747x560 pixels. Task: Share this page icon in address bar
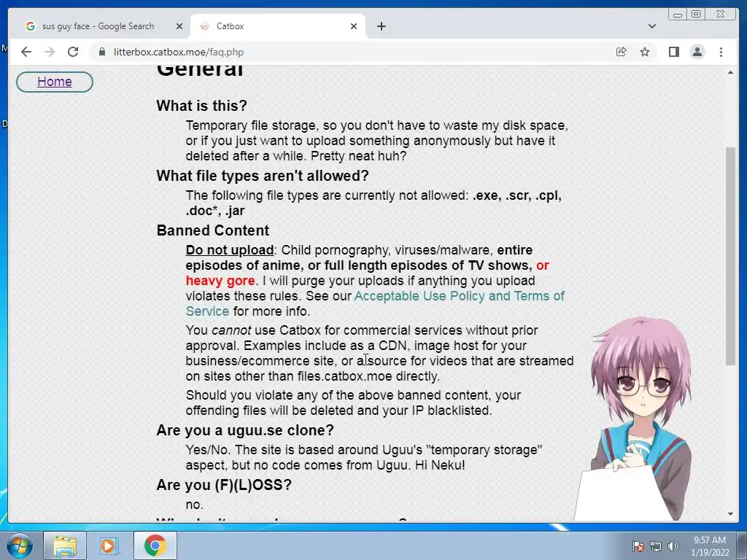tap(621, 52)
